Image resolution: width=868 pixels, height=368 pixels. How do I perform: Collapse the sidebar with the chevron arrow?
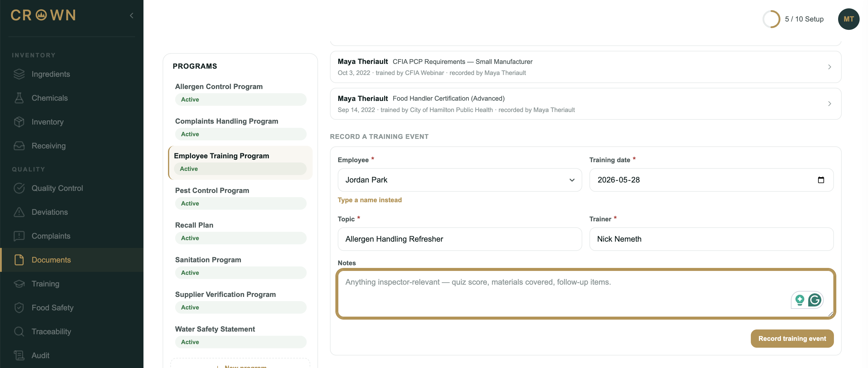(132, 16)
